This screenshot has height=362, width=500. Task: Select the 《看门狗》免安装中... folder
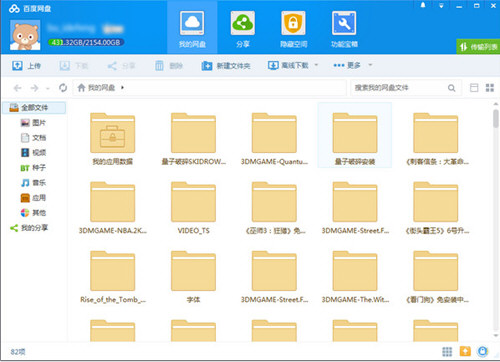tap(437, 277)
